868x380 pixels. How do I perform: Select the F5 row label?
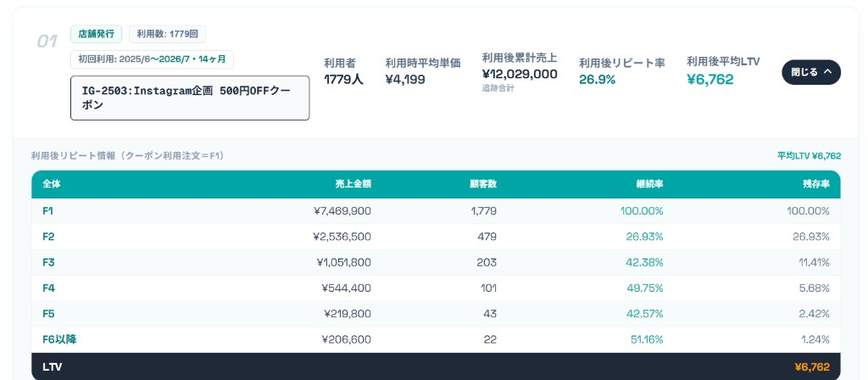click(x=48, y=314)
